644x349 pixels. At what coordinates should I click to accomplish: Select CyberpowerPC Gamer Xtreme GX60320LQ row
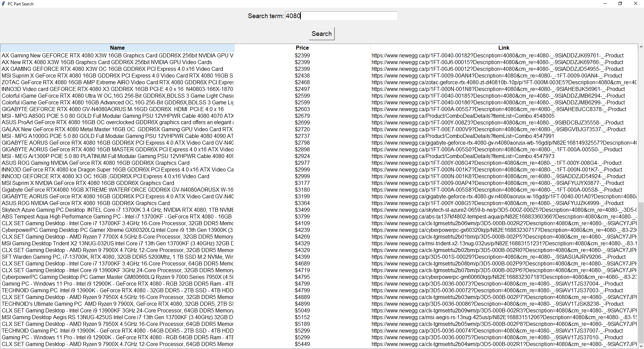click(319, 230)
